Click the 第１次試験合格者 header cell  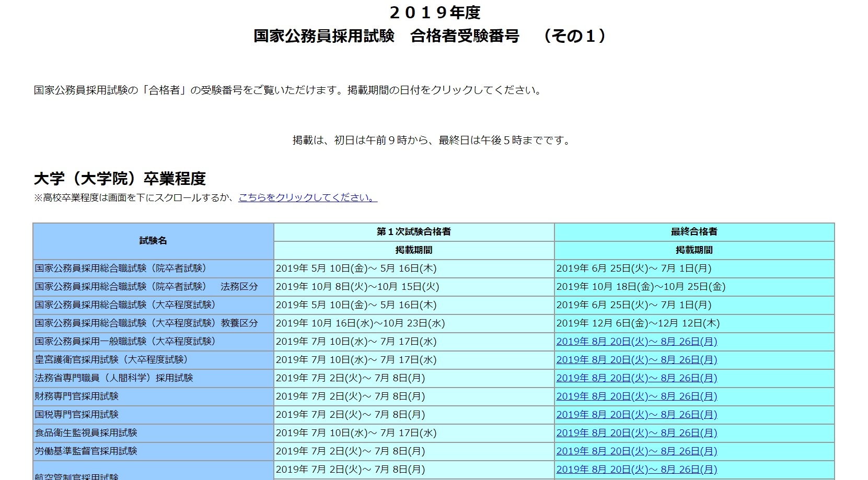(x=414, y=232)
